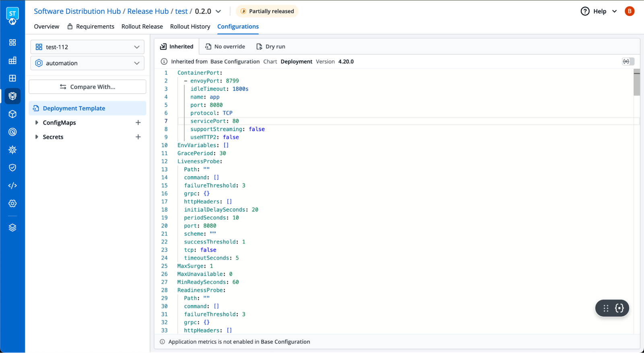This screenshot has width=644, height=353.
Task: Open the code brackets icon in sidebar
Action: coord(12,186)
